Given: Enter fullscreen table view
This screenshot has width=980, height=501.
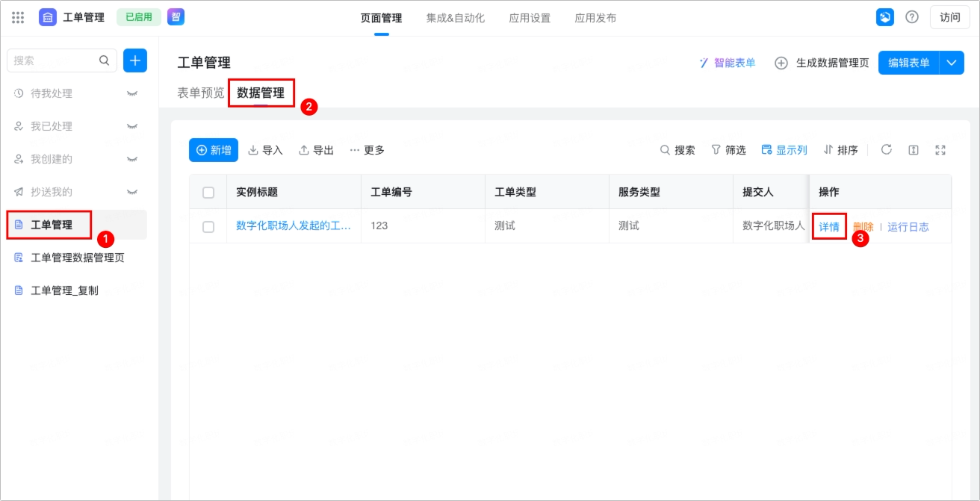Looking at the screenshot, I should click(940, 149).
